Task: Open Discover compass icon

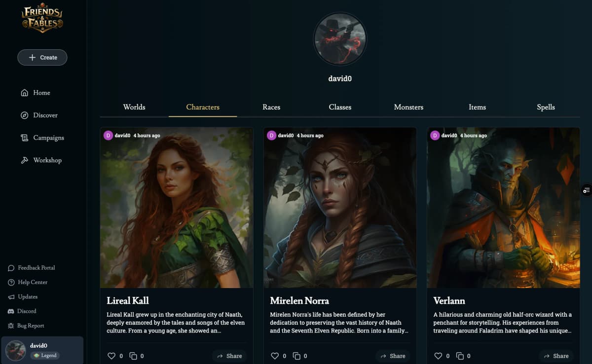Action: 25,115
